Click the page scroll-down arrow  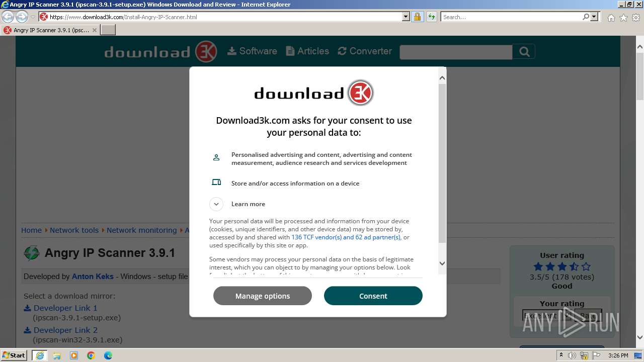pos(640,337)
